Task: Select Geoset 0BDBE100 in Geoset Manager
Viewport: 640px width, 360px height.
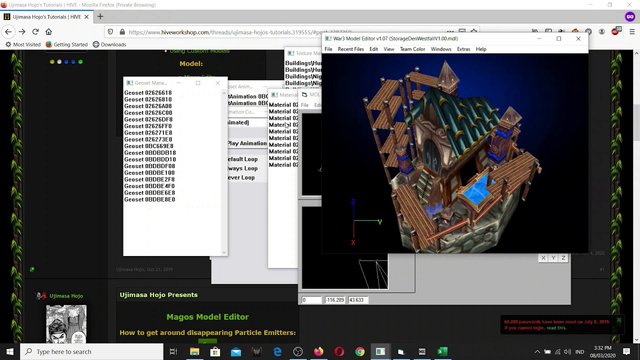Action: pyautogui.click(x=149, y=173)
